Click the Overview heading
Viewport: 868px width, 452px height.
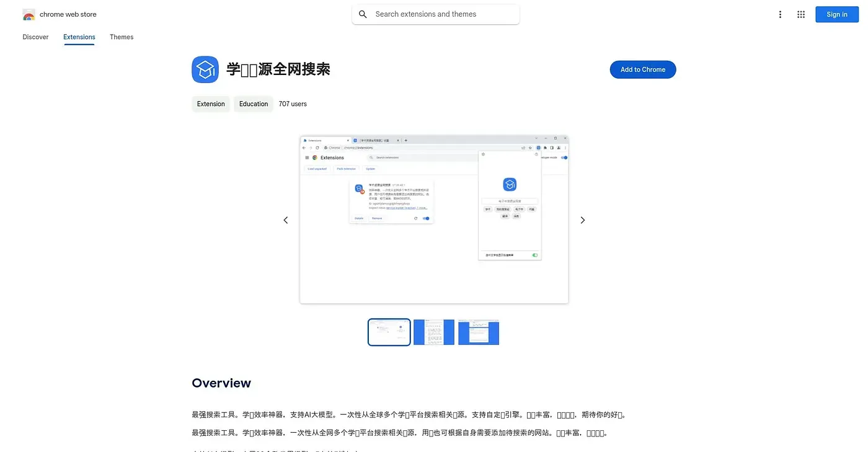tap(221, 383)
